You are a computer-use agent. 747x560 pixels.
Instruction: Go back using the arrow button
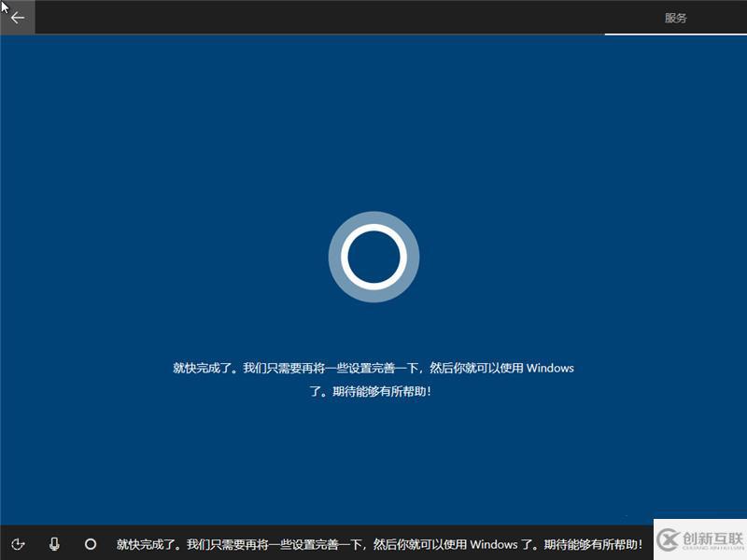(x=17, y=17)
